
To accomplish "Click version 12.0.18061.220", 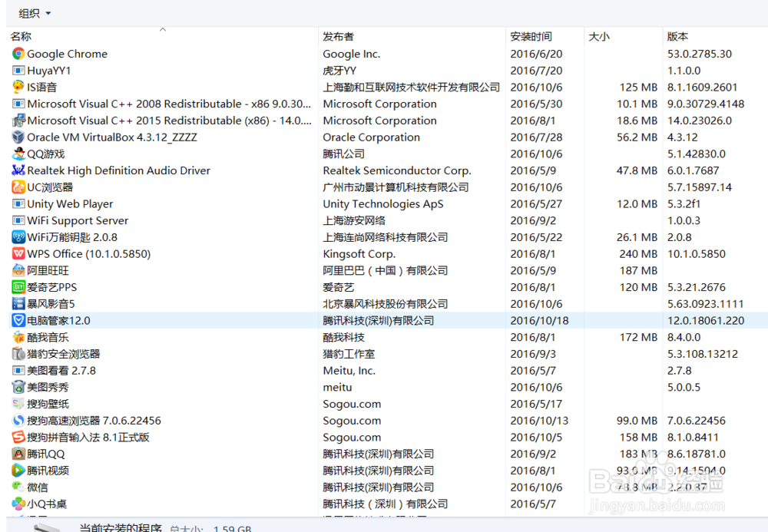I will (706, 321).
